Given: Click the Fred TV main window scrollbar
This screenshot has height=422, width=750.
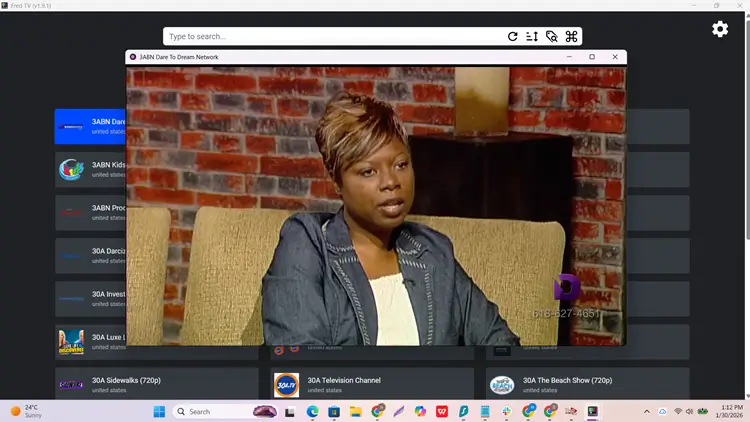Looking at the screenshot, I should [x=747, y=129].
